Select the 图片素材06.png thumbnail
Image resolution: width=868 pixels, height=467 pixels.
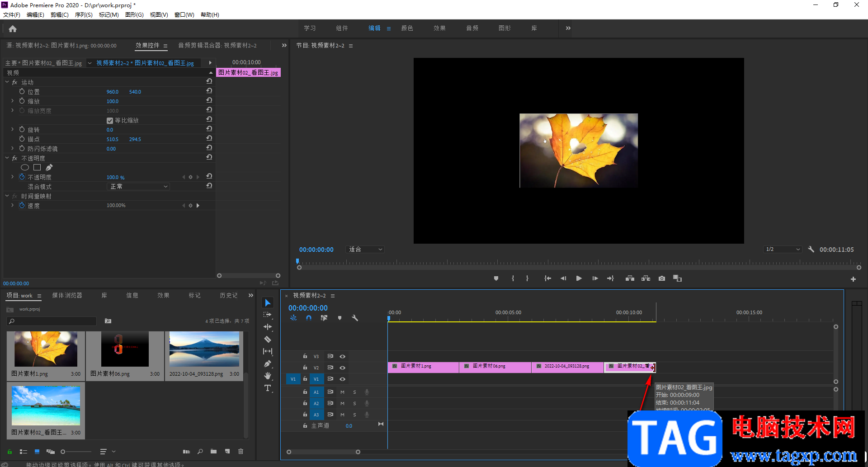tap(125, 349)
